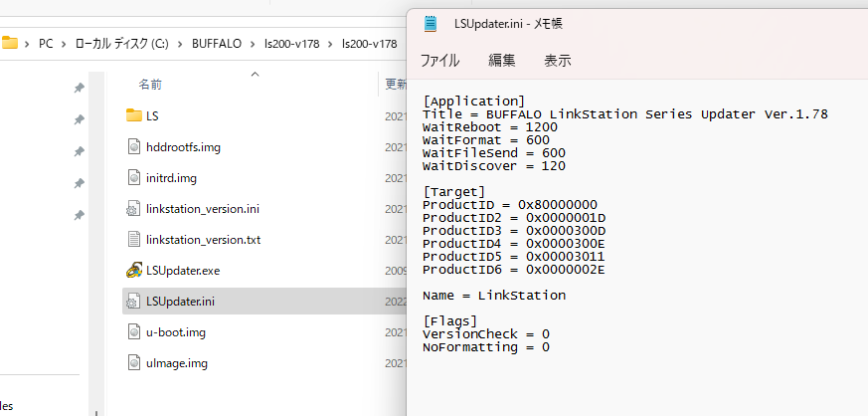Click the ProductID4 = 0x0000300E line
868x416 pixels.
tap(514, 244)
